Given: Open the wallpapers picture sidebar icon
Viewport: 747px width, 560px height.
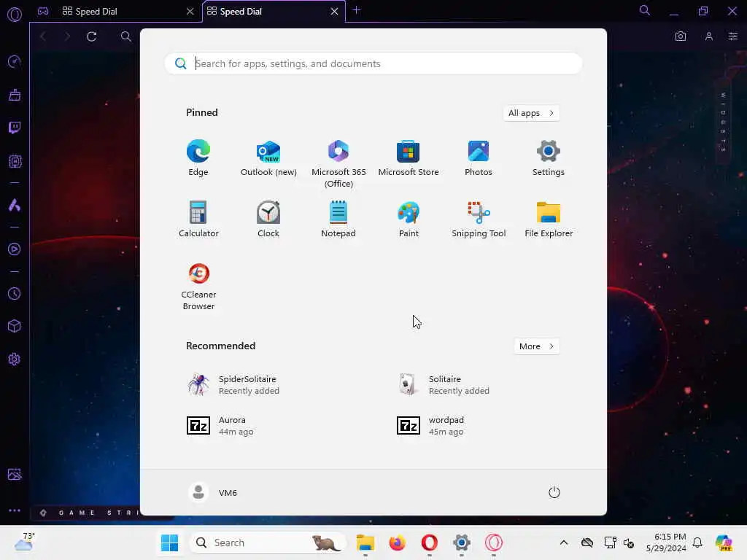Looking at the screenshot, I should tap(15, 474).
